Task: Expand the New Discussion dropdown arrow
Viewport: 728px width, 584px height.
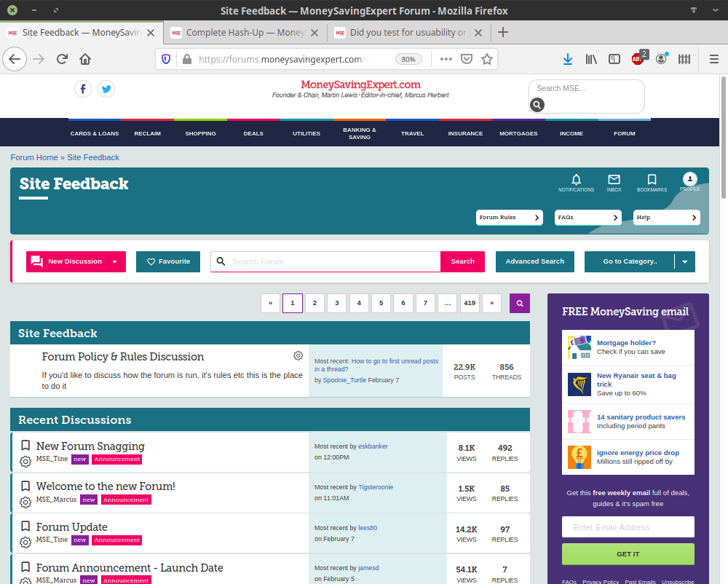Action: [x=115, y=262]
